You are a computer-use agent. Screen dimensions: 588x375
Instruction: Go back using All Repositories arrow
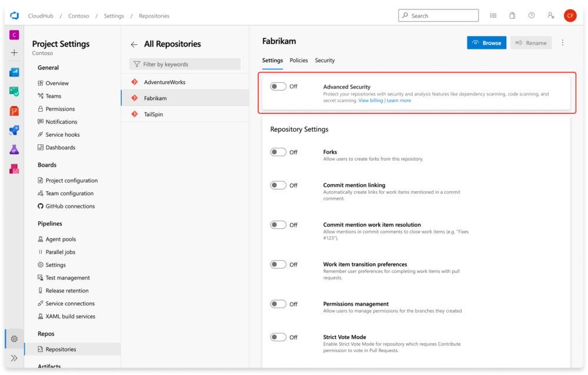pyautogui.click(x=134, y=44)
